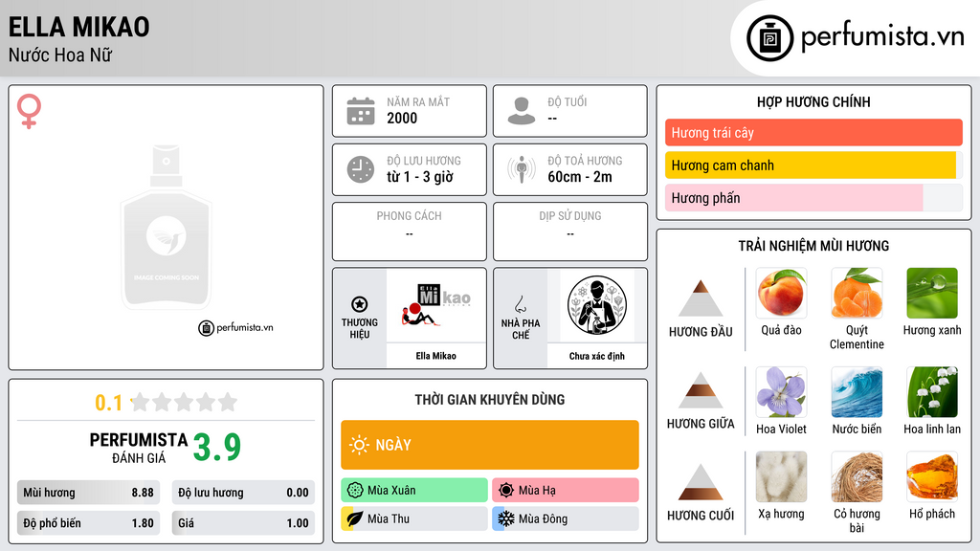Click the Hổ phách amber note image
Image resolution: width=980 pixels, height=551 pixels.
click(x=932, y=477)
